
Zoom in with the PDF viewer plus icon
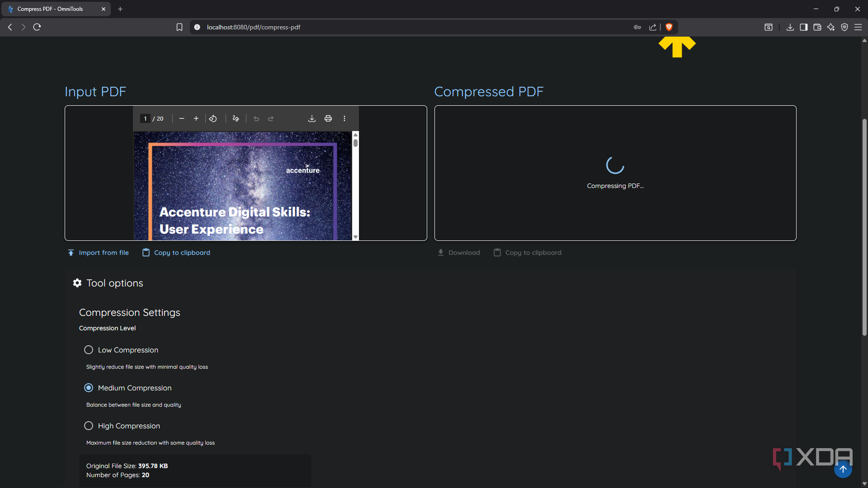(x=196, y=118)
